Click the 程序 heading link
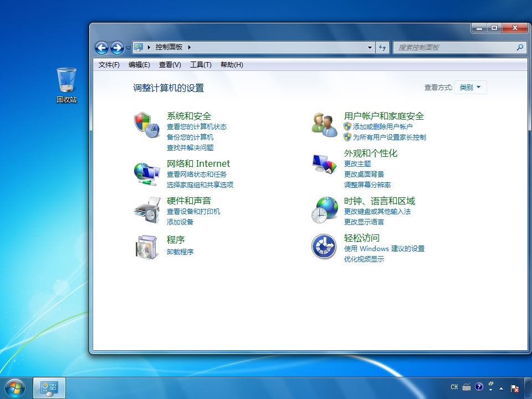The width and height of the screenshot is (532, 399). (176, 239)
